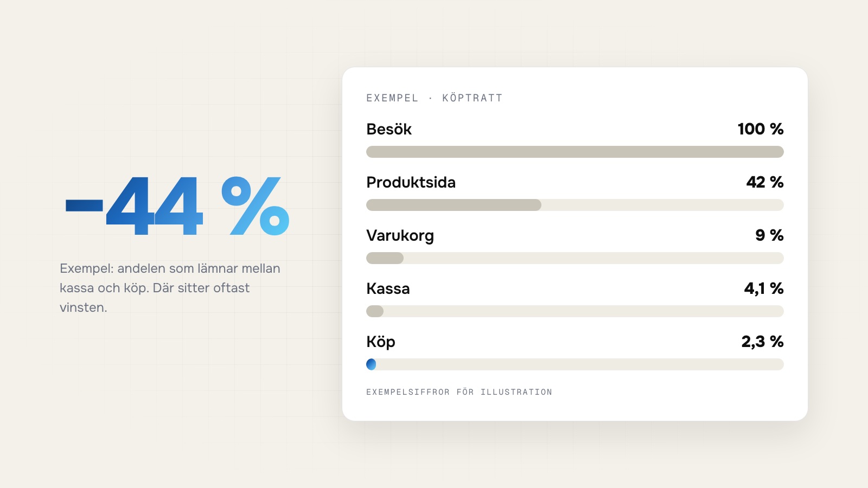The width and height of the screenshot is (868, 488).
Task: Select the Köp label
Action: tap(381, 342)
